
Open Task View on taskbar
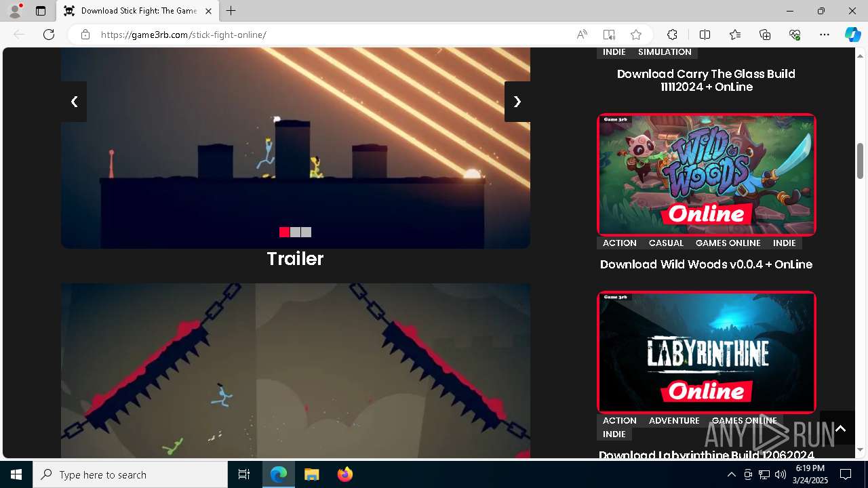coord(244,474)
